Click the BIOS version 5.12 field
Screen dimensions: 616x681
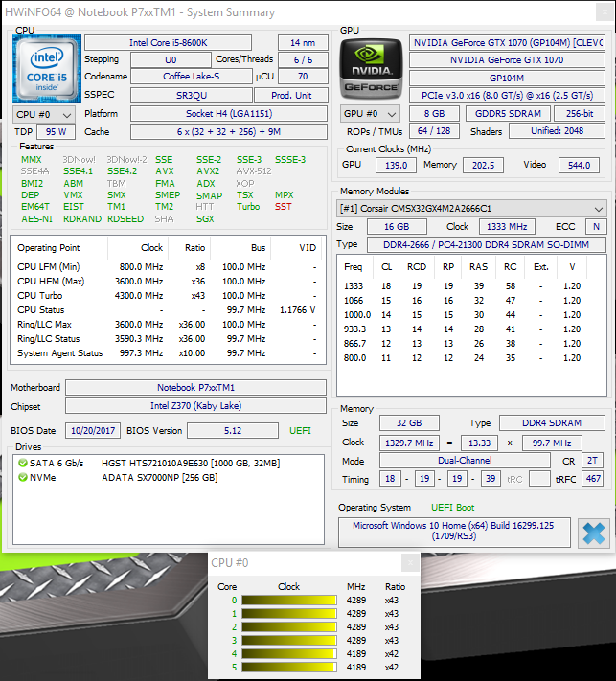point(233,430)
